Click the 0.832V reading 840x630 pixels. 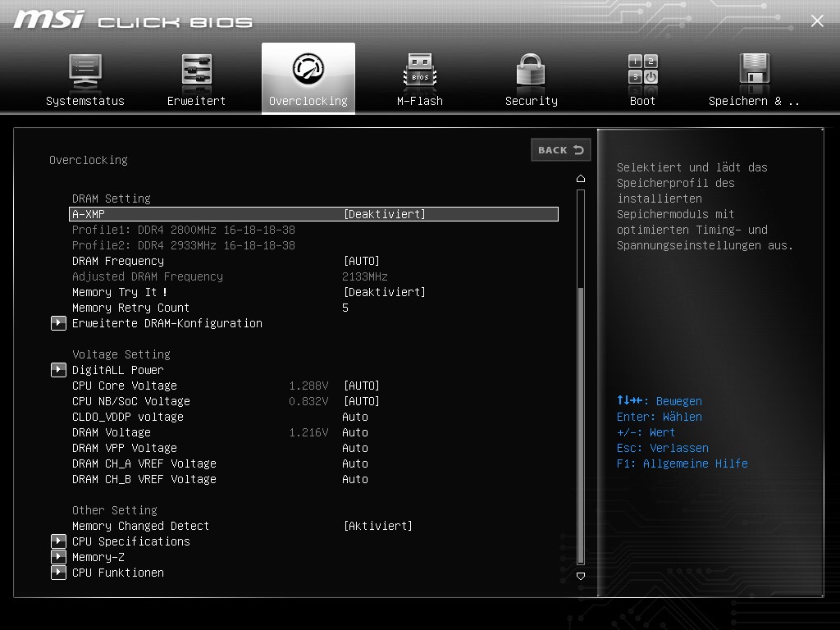tap(308, 401)
